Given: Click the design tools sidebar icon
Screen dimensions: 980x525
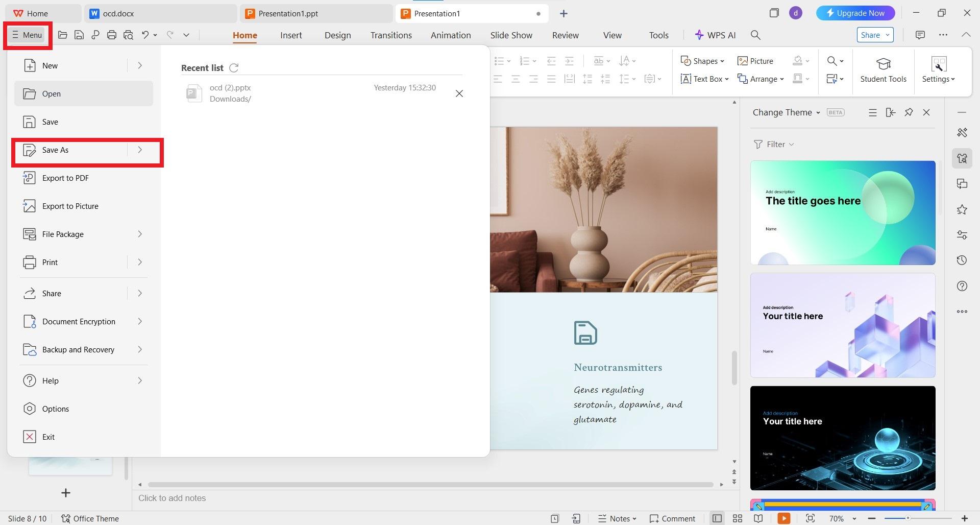Looking at the screenshot, I should [x=962, y=133].
